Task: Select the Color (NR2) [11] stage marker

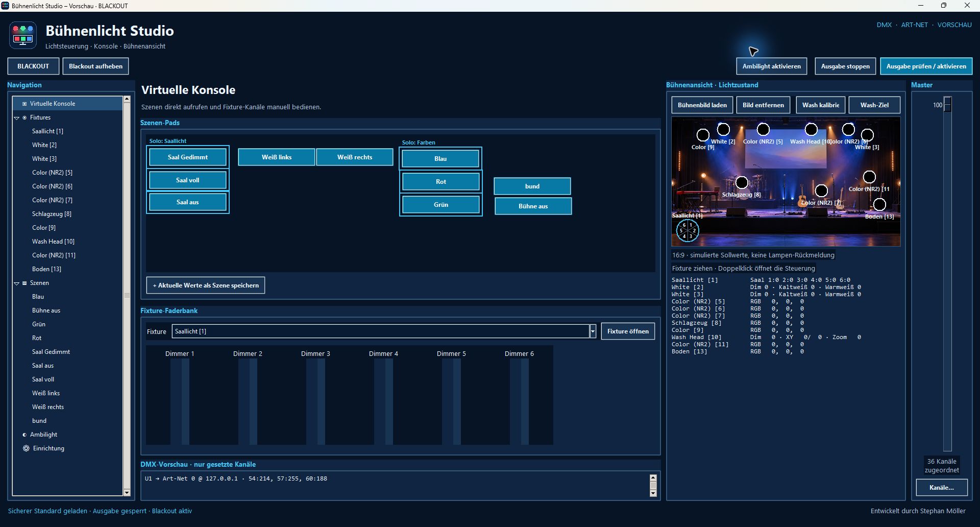Action: [x=869, y=177]
